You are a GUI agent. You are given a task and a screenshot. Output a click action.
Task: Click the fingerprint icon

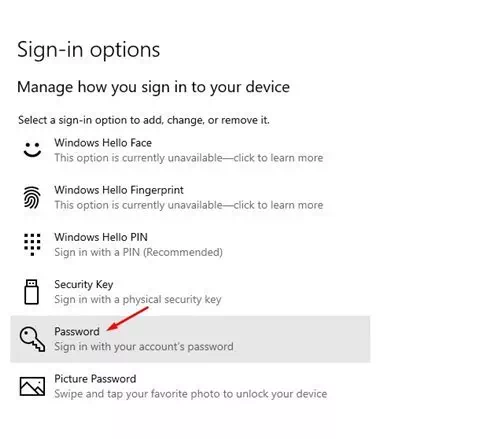click(32, 197)
